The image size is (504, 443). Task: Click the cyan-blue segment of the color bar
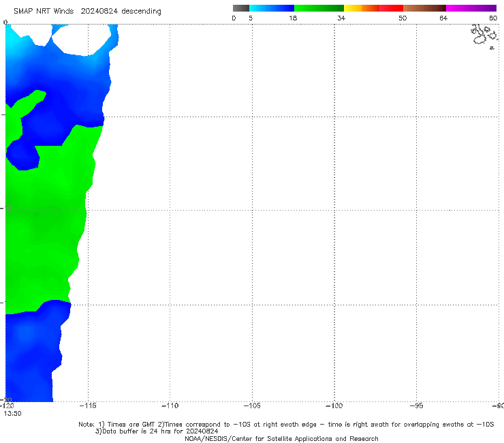[x=272, y=8]
